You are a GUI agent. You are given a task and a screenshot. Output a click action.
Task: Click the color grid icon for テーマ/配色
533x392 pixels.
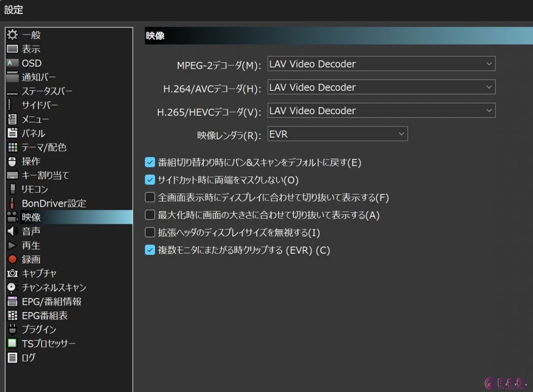pyautogui.click(x=12, y=147)
